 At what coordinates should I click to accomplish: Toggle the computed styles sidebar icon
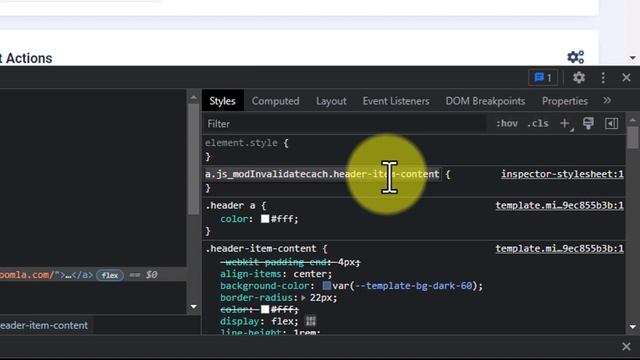click(611, 123)
